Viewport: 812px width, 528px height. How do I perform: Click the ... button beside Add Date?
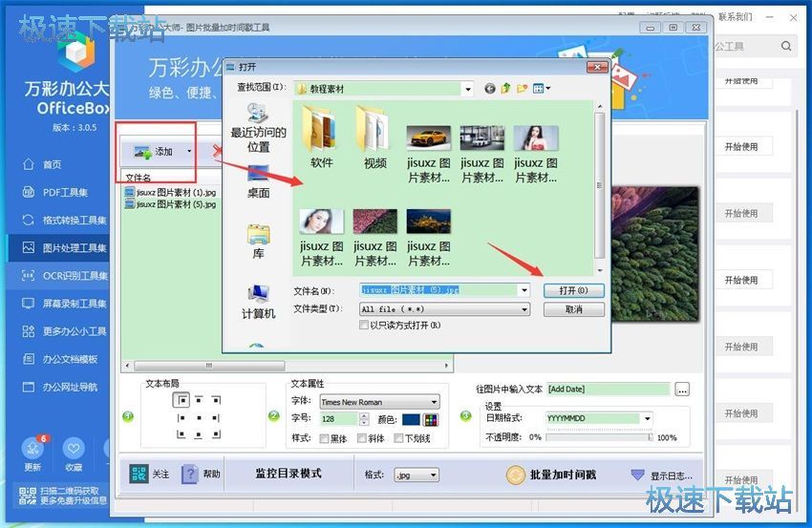coord(682,390)
